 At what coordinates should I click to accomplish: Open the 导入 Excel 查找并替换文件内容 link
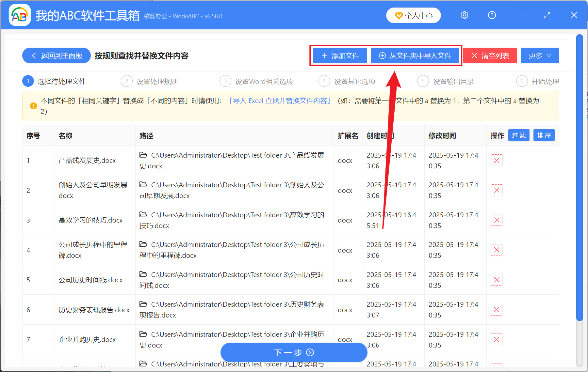coord(280,101)
